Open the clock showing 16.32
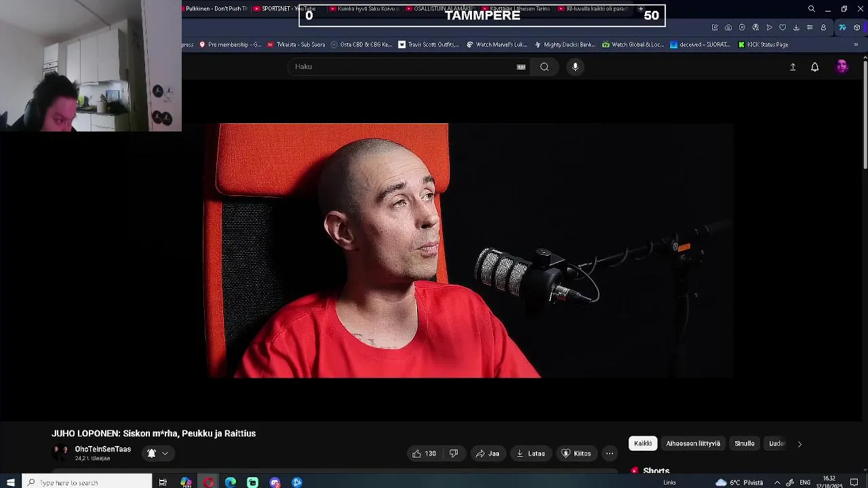 coord(829,482)
